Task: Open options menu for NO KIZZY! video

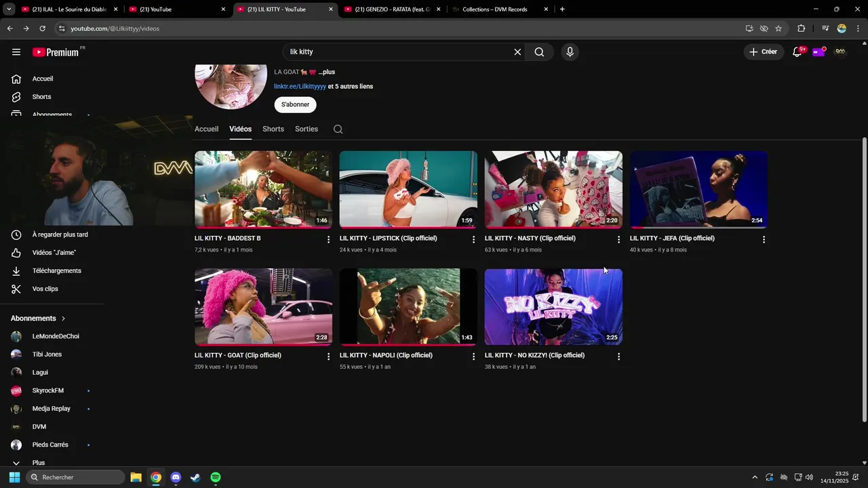Action: pyautogui.click(x=618, y=357)
